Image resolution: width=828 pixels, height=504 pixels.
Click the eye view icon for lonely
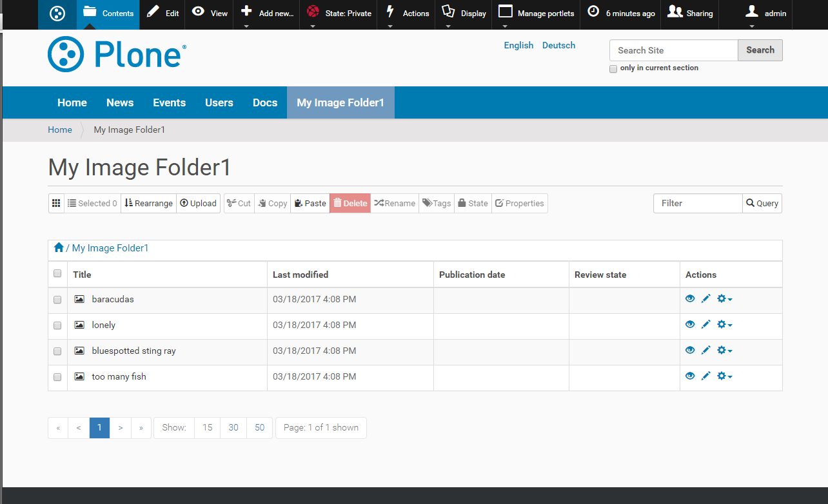tap(690, 324)
